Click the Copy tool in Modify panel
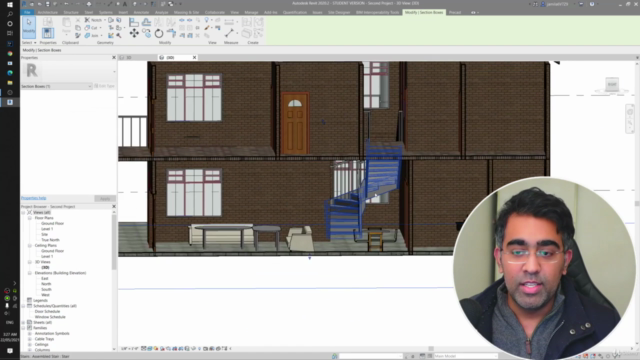Image resolution: width=640 pixels, height=360 pixels. click(x=146, y=33)
